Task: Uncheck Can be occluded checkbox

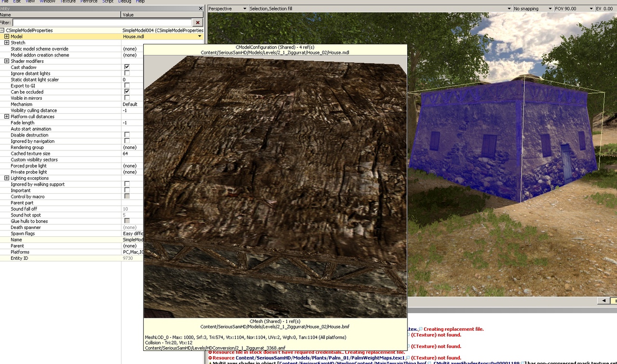Action: pos(127,92)
